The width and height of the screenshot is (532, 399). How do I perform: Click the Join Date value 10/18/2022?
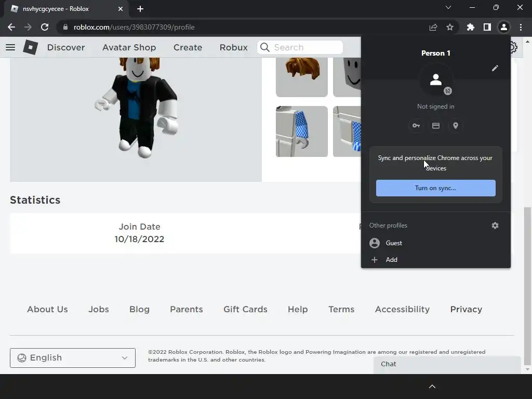[139, 239]
